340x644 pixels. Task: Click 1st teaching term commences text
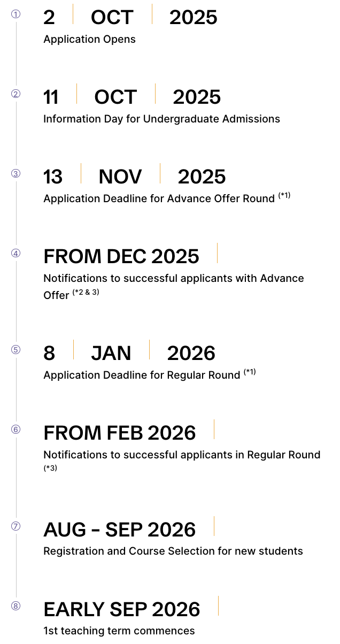point(119,631)
